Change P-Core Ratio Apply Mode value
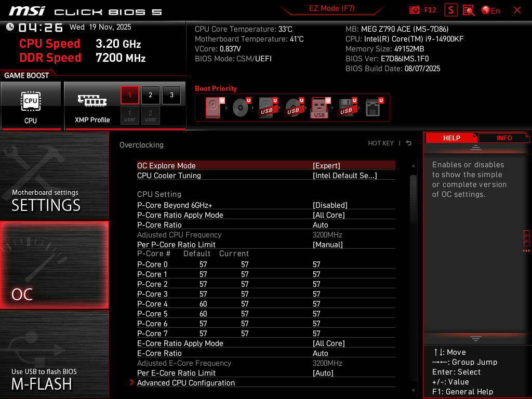 click(x=328, y=215)
